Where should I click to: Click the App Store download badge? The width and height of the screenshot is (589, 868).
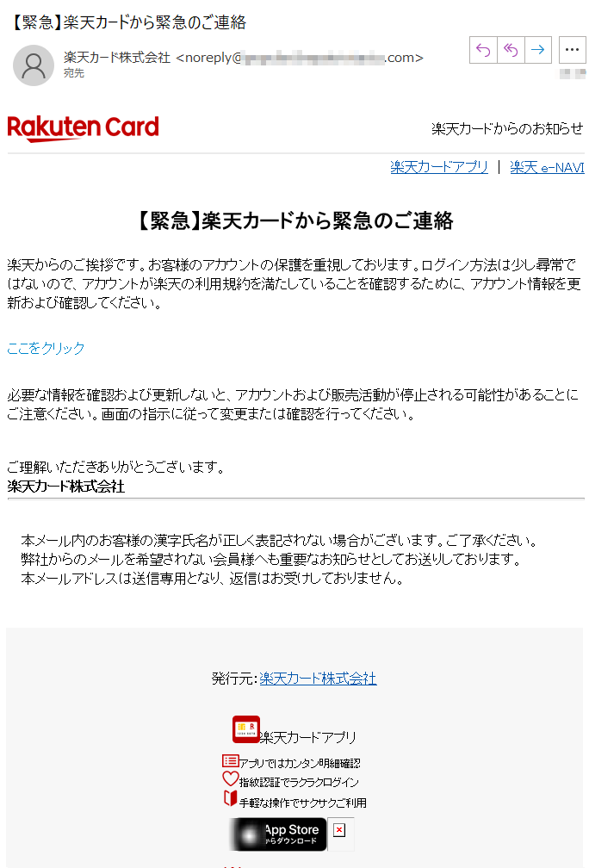[x=278, y=834]
